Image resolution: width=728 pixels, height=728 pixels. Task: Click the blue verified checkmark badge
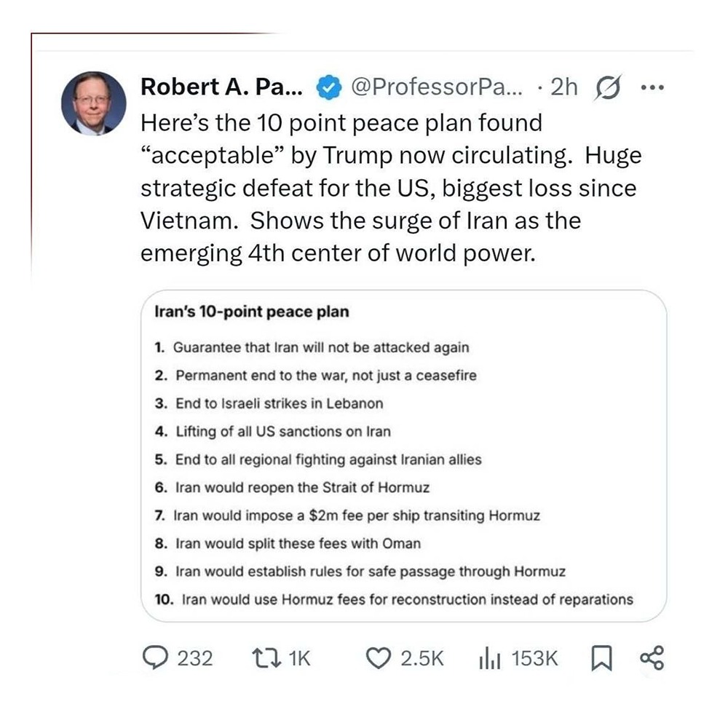[x=330, y=88]
